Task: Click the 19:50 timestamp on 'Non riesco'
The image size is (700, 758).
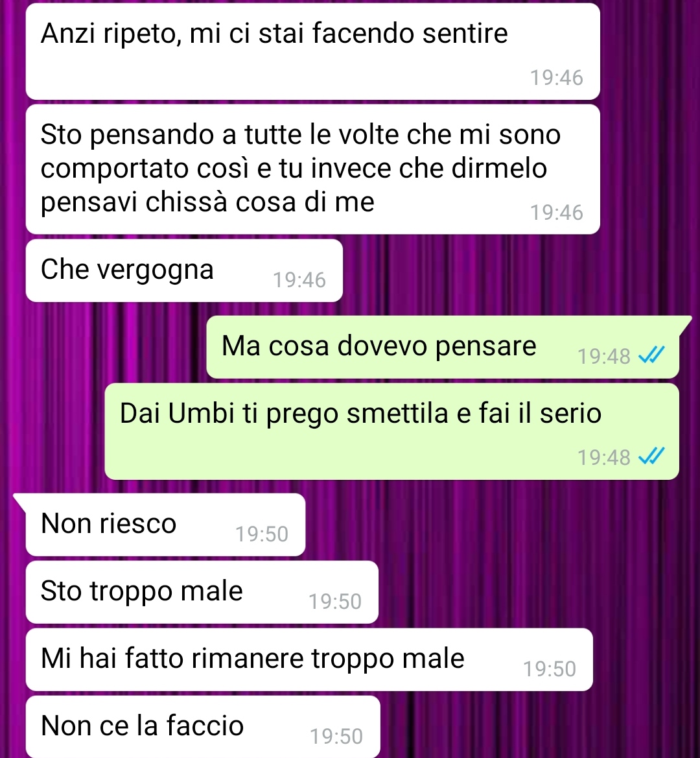Action: pos(262,534)
